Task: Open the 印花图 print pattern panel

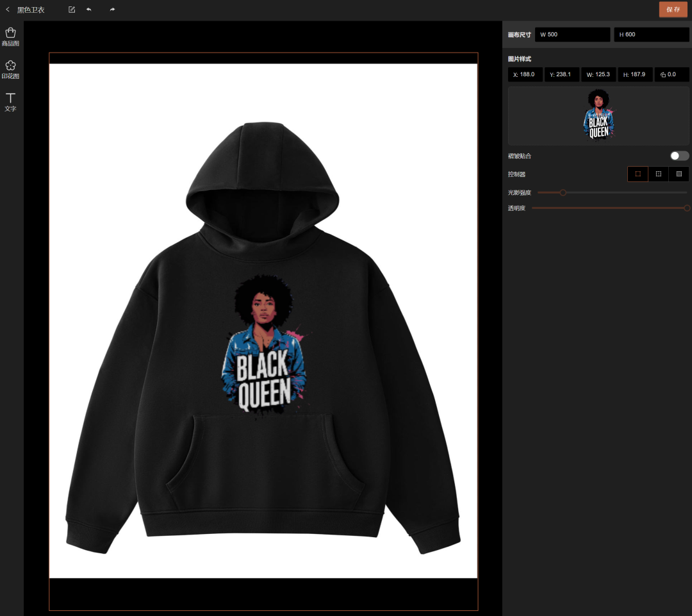Action: click(x=11, y=69)
